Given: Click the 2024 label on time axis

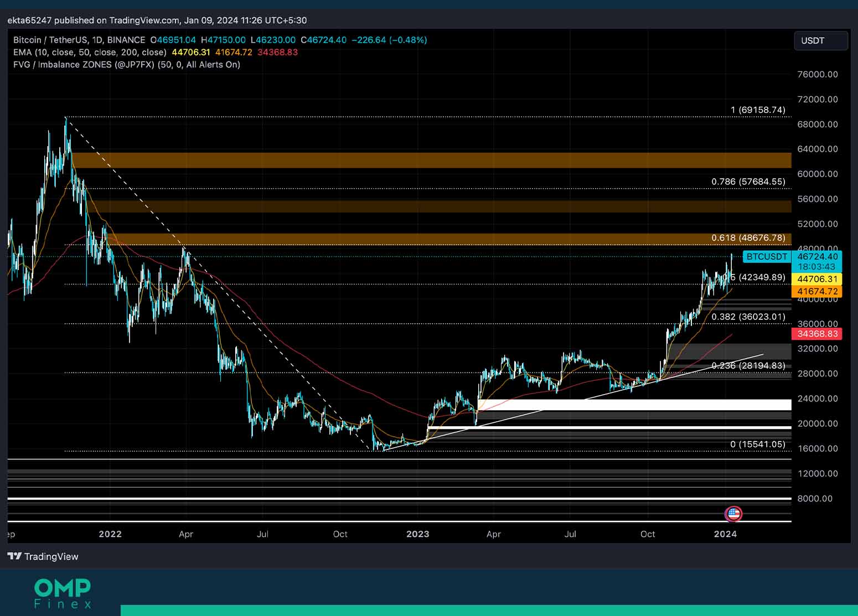Looking at the screenshot, I should pyautogui.click(x=725, y=534).
